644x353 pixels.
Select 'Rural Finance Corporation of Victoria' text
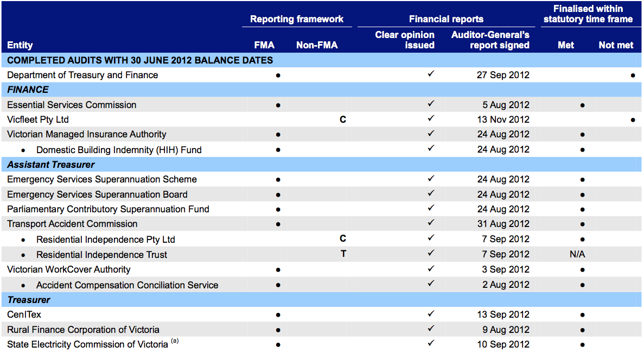[x=83, y=330]
